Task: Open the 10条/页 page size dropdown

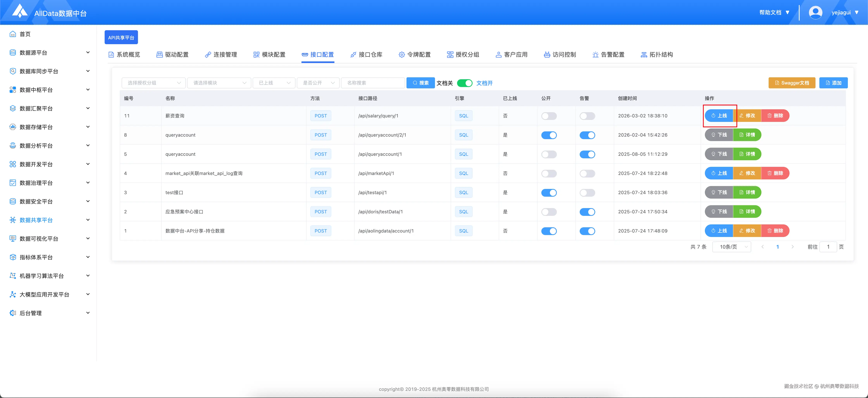Action: (x=732, y=247)
